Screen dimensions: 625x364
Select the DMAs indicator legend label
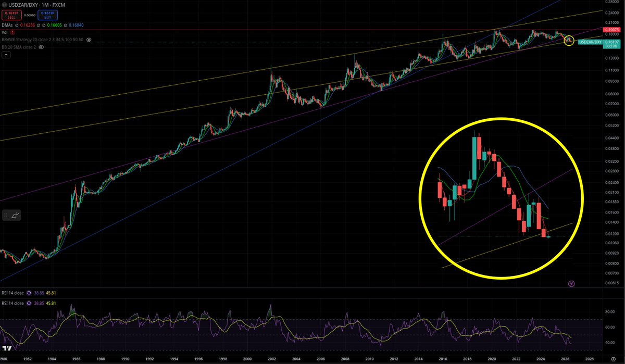[x=7, y=24]
